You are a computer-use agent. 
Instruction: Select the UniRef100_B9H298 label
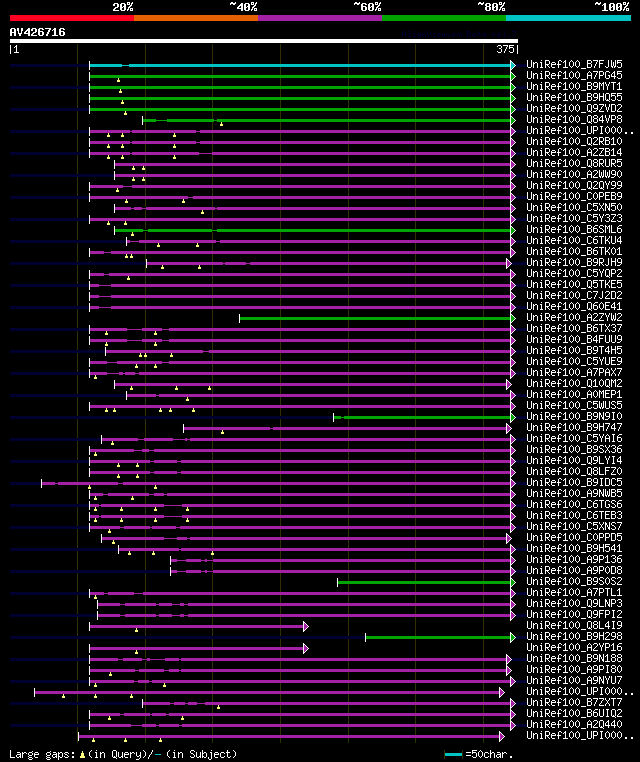tap(574, 636)
